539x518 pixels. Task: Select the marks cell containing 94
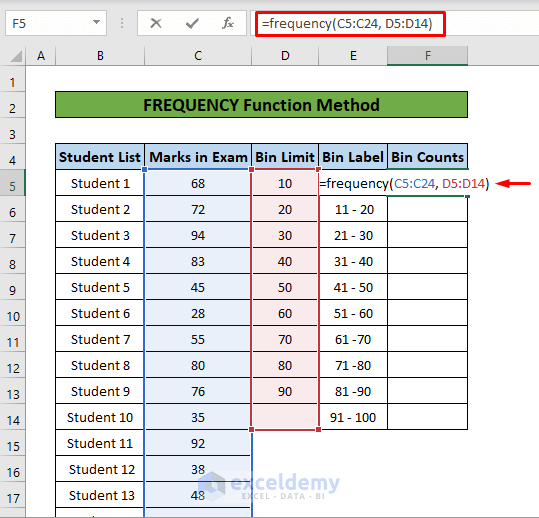point(198,235)
